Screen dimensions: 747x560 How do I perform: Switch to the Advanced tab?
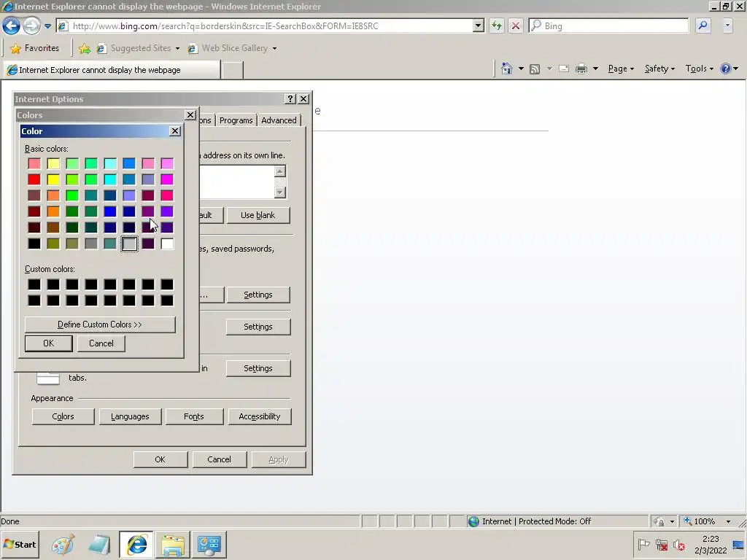pos(279,120)
